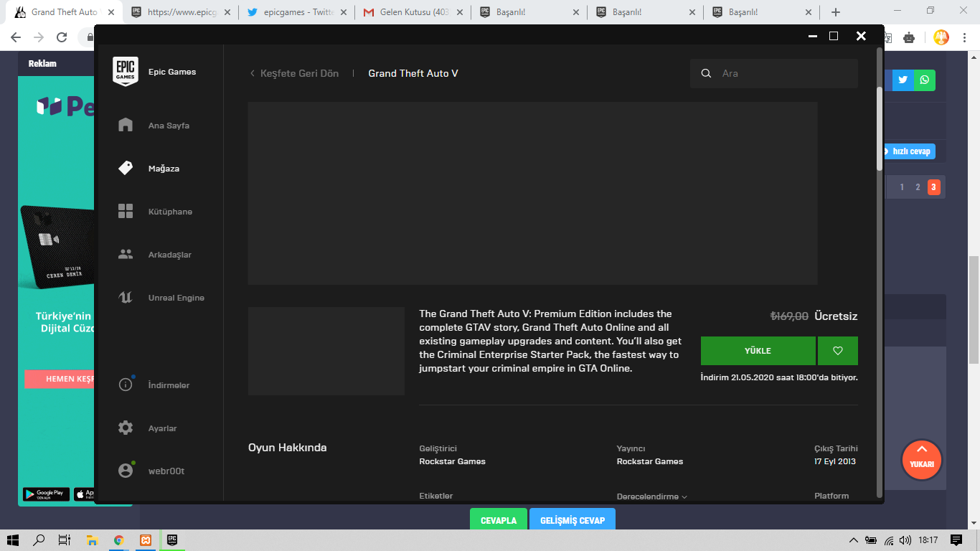Switch to epicgames Twitter tab

[x=297, y=12]
